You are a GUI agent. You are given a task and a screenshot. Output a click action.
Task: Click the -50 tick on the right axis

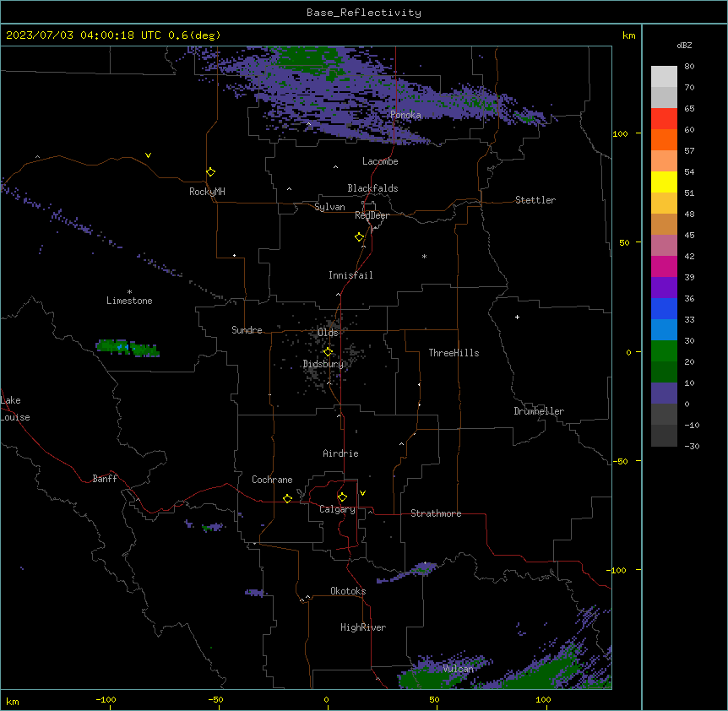[621, 461]
